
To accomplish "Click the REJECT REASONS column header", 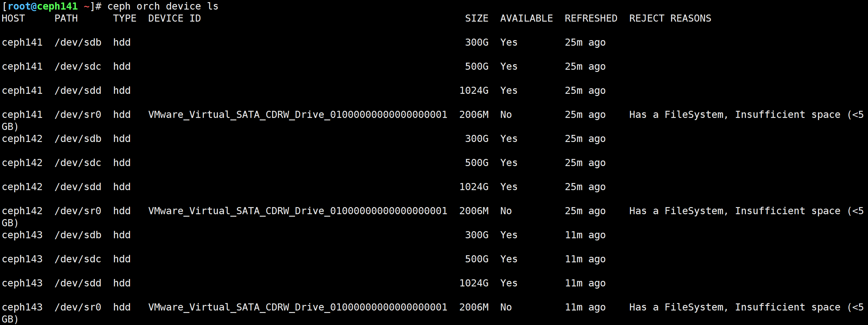I will coord(670,18).
